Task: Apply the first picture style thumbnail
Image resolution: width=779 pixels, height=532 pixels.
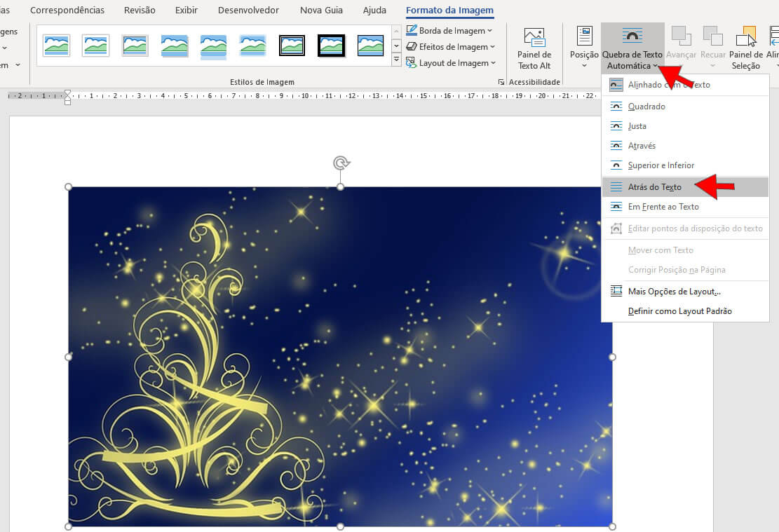Action: pyautogui.click(x=56, y=46)
